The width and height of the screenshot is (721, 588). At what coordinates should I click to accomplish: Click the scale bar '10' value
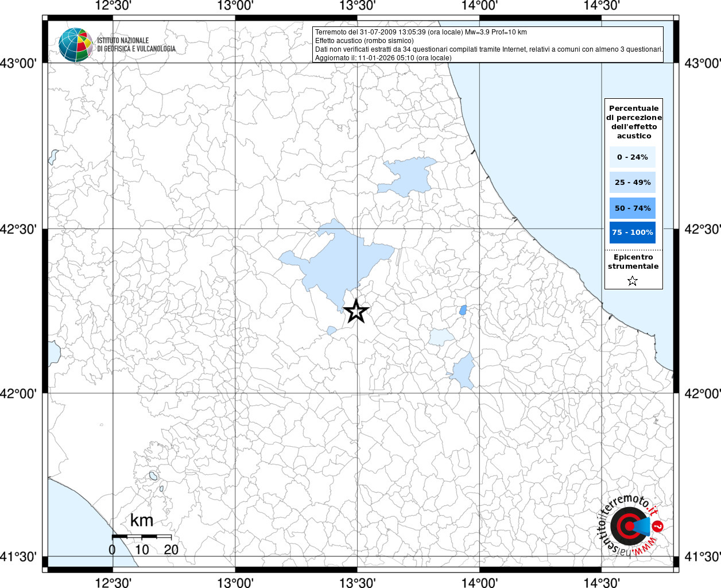142,550
